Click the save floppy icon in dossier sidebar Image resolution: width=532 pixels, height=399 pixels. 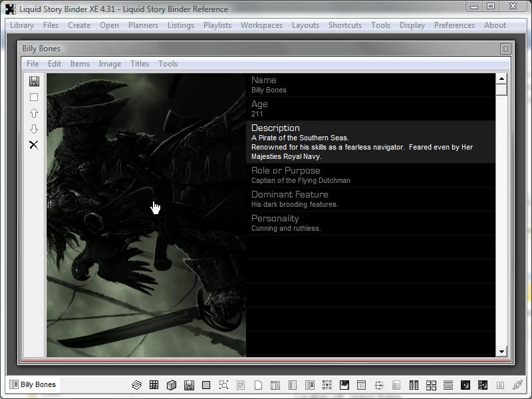coord(34,81)
